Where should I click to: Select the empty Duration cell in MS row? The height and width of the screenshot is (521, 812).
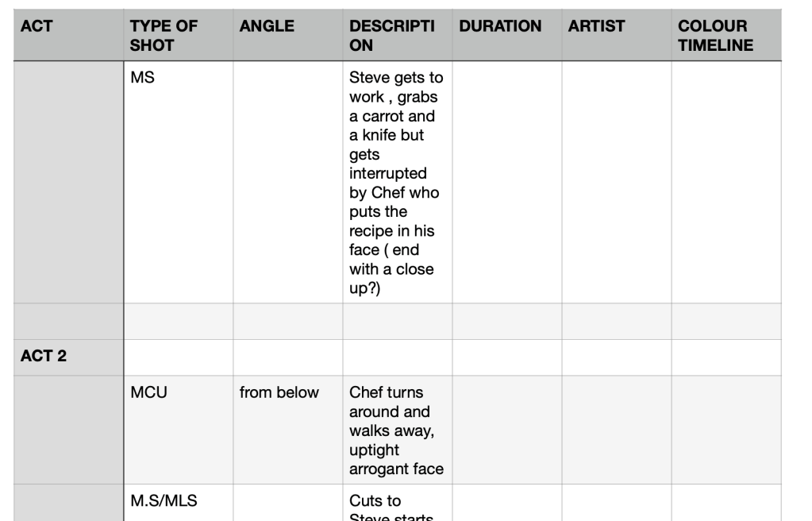(506, 182)
